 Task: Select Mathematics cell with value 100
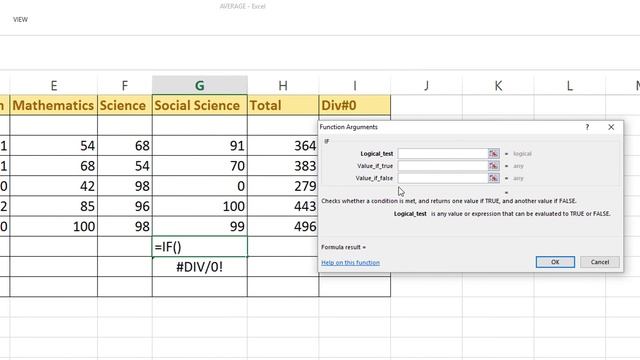click(x=53, y=226)
